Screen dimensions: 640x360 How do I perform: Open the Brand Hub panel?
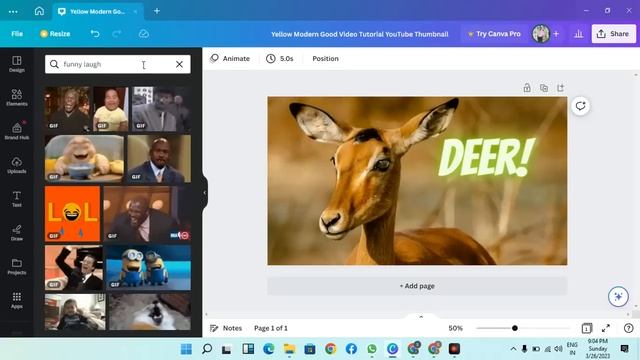(17, 131)
